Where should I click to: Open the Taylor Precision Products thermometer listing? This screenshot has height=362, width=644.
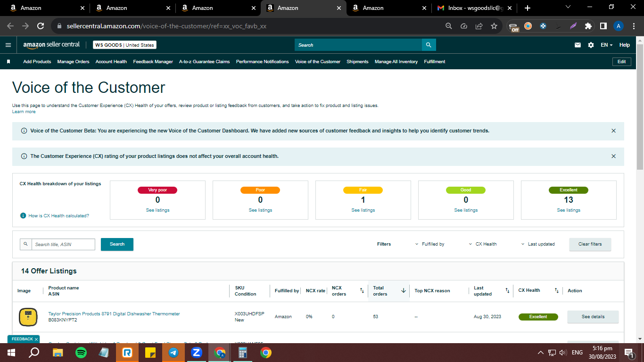[x=114, y=314]
